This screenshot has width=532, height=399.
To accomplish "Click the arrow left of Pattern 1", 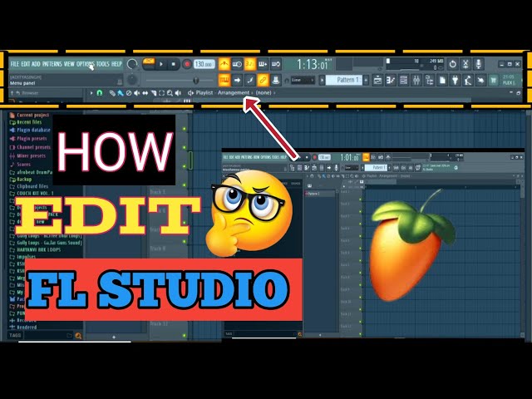I will point(322,81).
